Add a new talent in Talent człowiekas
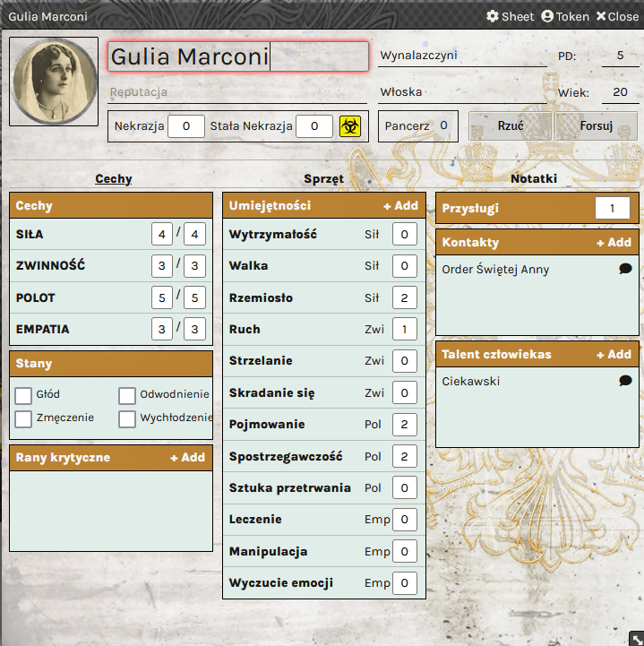 [614, 354]
